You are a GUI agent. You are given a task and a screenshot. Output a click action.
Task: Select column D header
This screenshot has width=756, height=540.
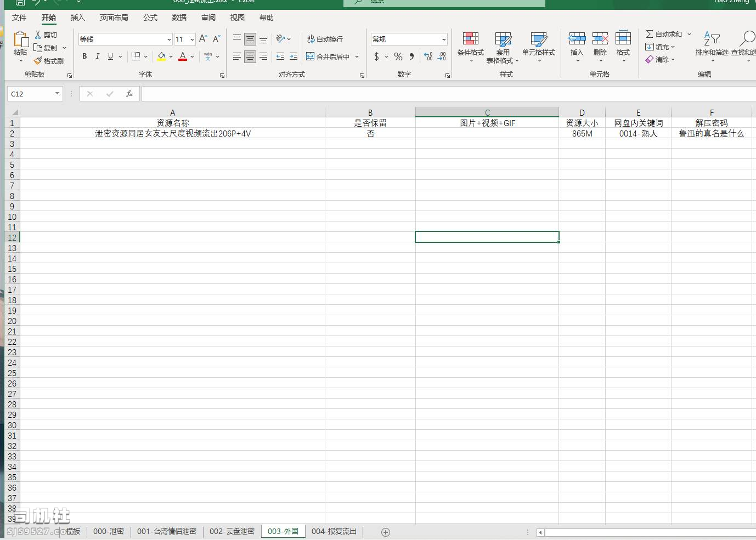click(x=582, y=112)
